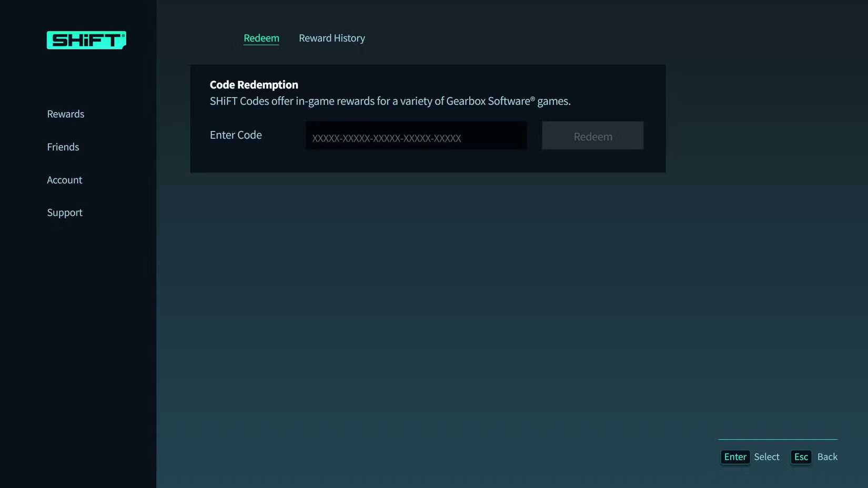Open the Rewards section
Image resolution: width=868 pixels, height=488 pixels.
(x=65, y=114)
